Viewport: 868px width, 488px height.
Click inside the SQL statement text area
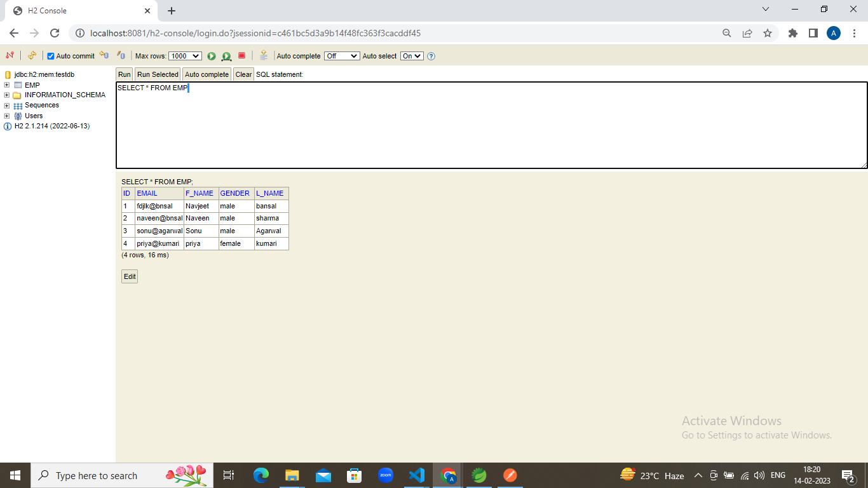point(491,125)
